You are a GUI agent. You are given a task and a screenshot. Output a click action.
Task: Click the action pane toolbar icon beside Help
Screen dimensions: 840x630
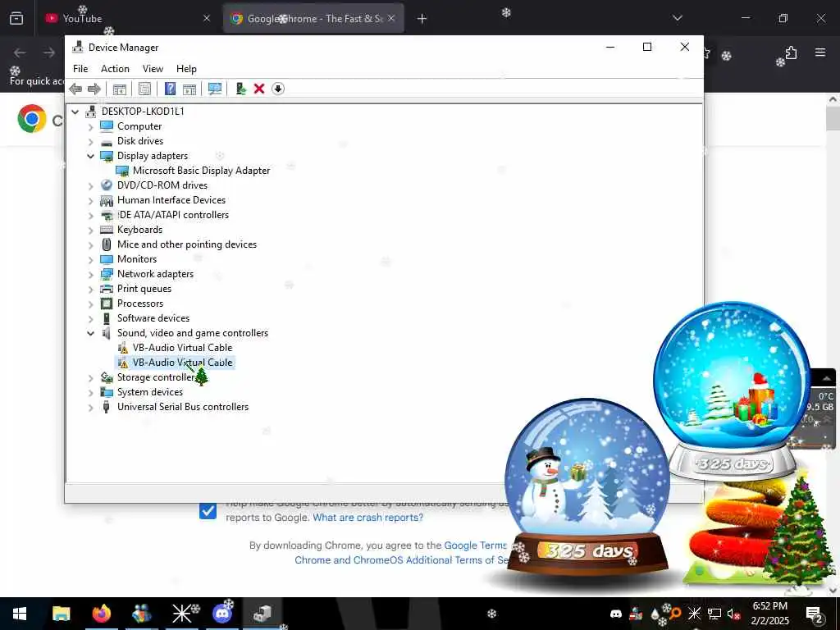[189, 89]
